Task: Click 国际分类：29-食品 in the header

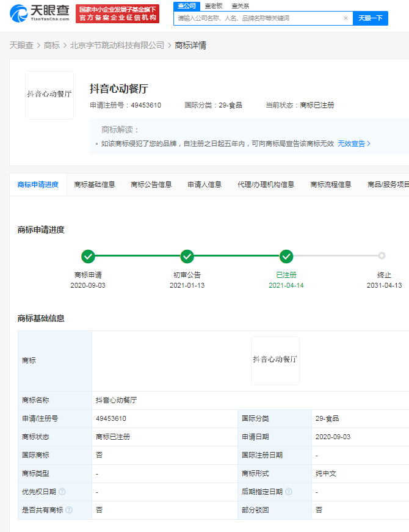Action: [x=213, y=105]
